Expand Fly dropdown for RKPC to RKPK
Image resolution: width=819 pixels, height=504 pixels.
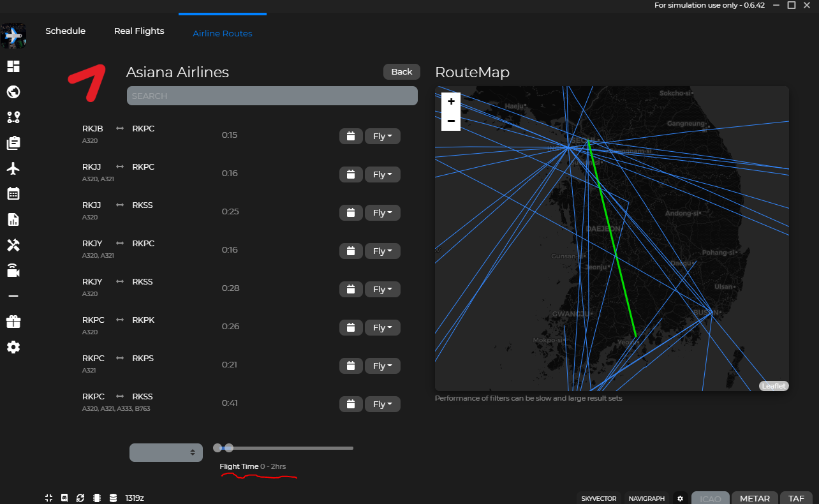[x=383, y=327]
